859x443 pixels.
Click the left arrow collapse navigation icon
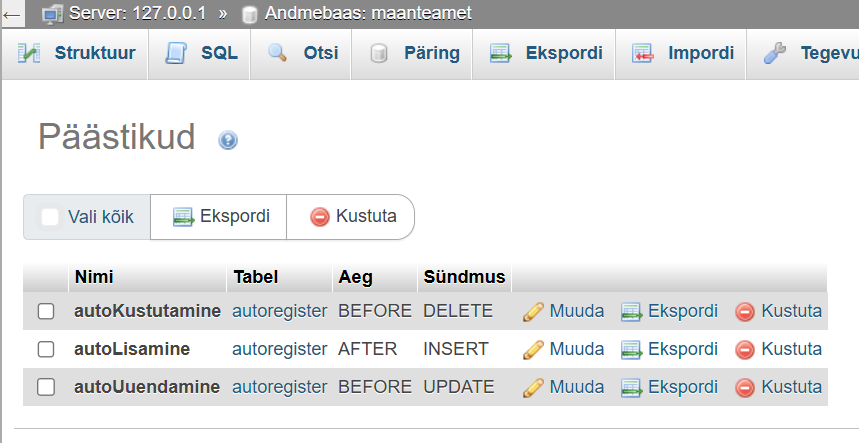pyautogui.click(x=13, y=14)
